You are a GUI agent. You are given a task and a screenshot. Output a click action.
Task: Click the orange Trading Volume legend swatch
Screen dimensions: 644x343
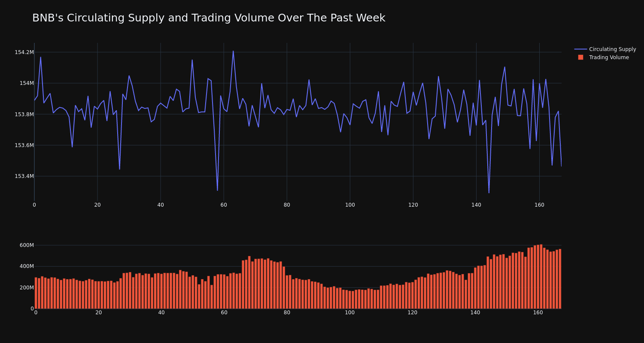(x=580, y=57)
